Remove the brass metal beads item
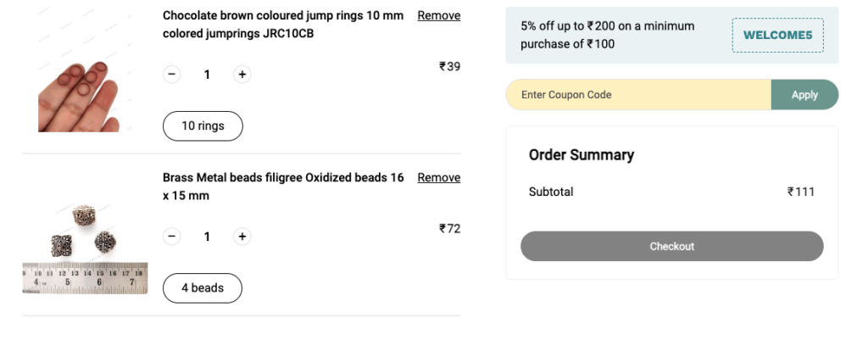Viewport: 868px width, 340px height. click(x=438, y=177)
